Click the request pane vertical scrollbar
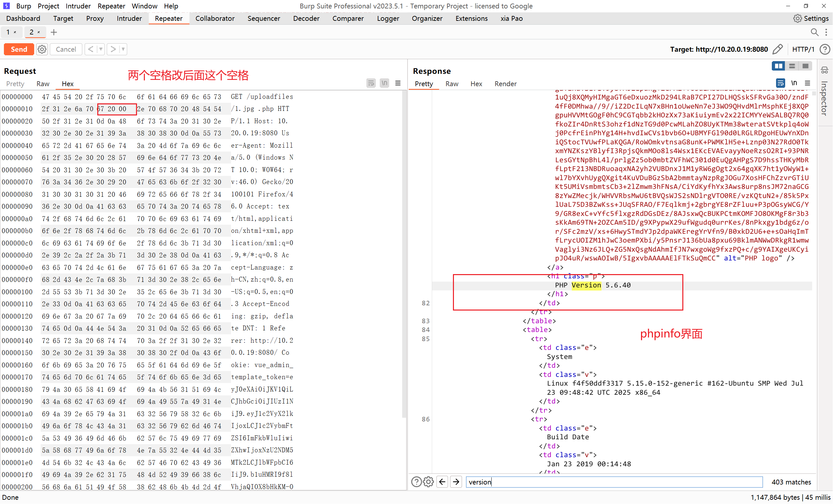833x504 pixels. coord(404,253)
